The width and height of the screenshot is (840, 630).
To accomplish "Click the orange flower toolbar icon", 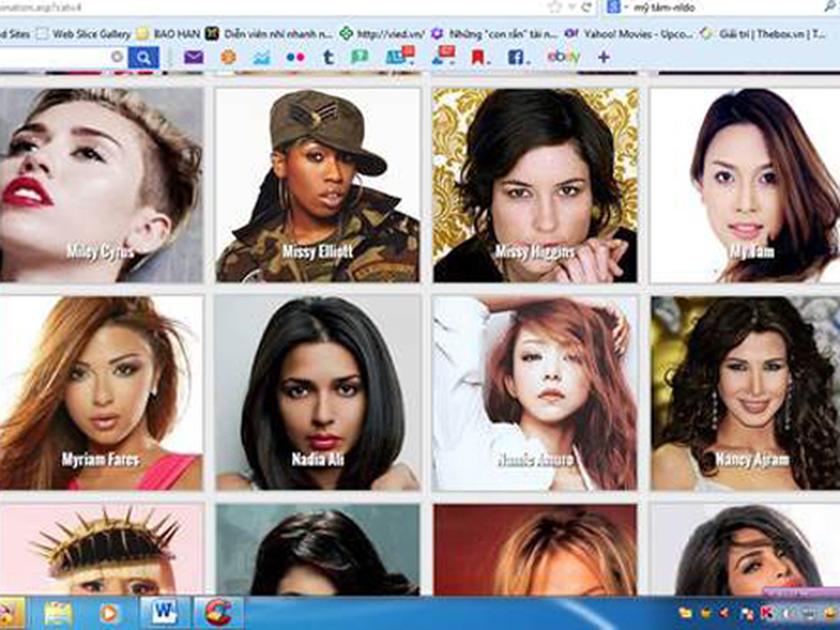I will coord(228,57).
